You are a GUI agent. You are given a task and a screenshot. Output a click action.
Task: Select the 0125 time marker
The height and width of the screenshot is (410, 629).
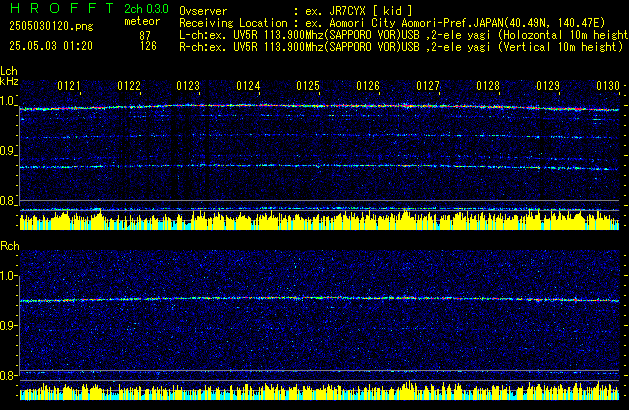308,86
